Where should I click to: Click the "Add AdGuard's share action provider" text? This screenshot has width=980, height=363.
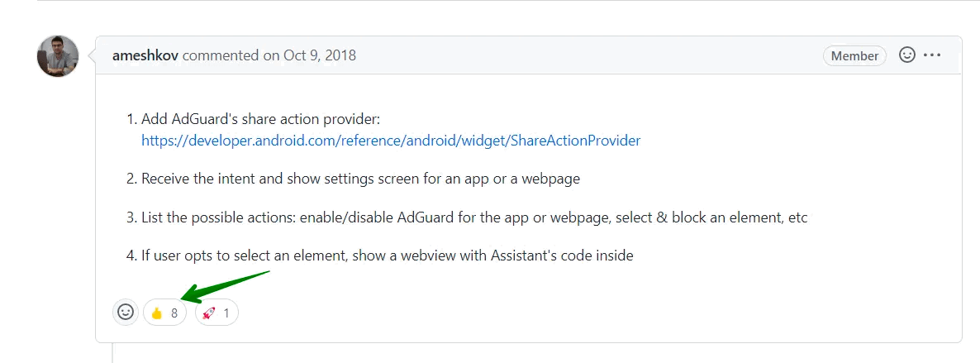coord(260,119)
